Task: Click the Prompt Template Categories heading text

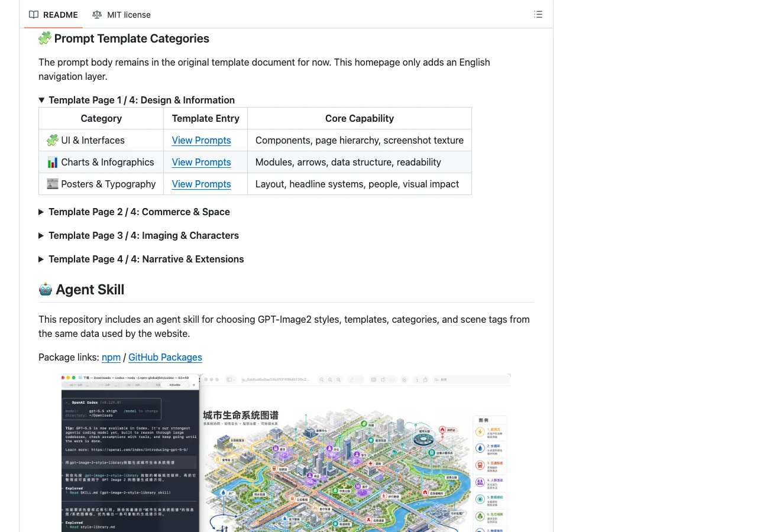Action: click(x=132, y=38)
